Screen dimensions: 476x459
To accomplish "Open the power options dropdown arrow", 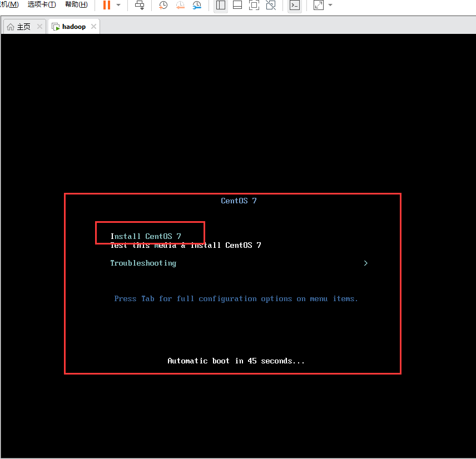I will (x=118, y=5).
